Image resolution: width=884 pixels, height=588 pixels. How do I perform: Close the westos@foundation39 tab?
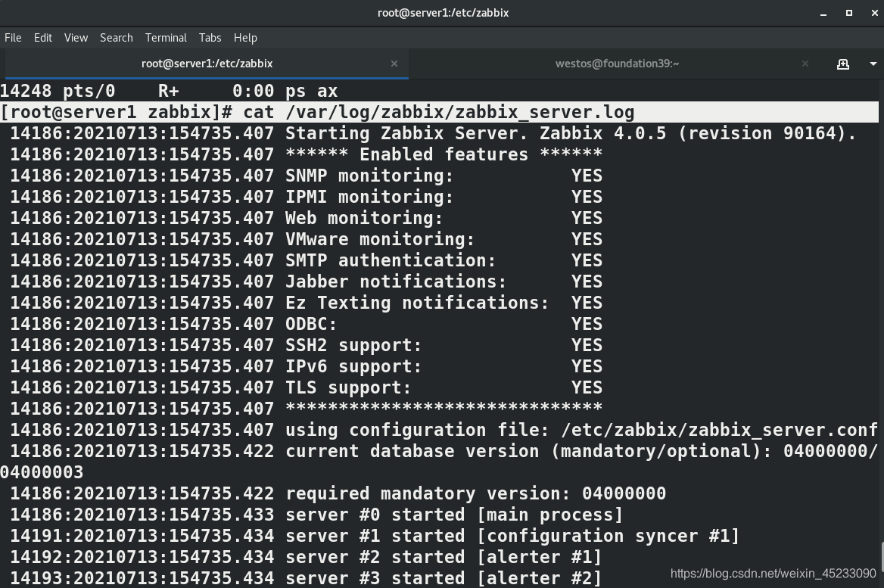click(x=805, y=64)
